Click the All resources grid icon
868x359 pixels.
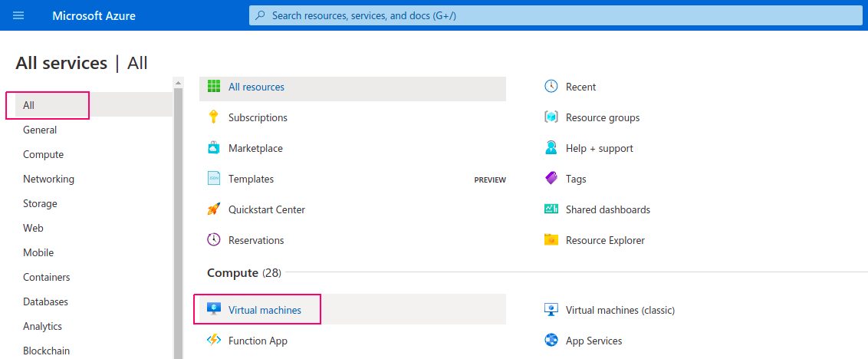click(x=214, y=87)
